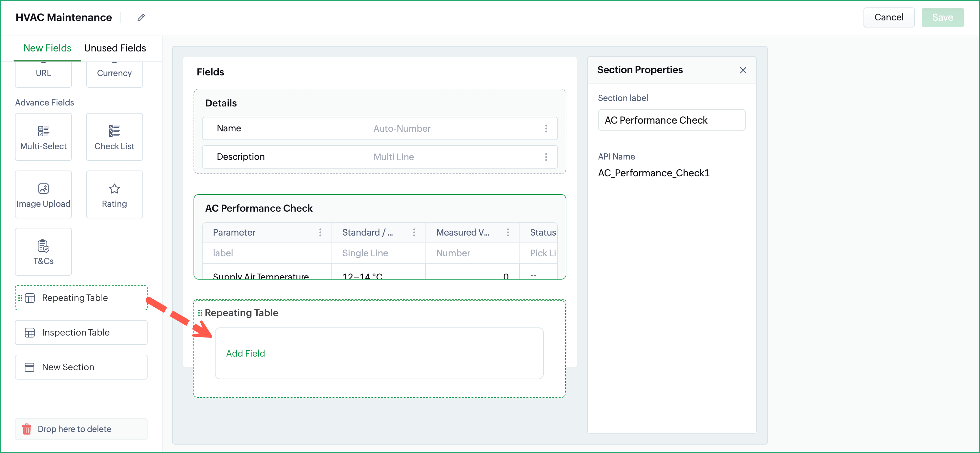Click drag handle beside sidebar Repeating Table

pyautogui.click(x=20, y=298)
